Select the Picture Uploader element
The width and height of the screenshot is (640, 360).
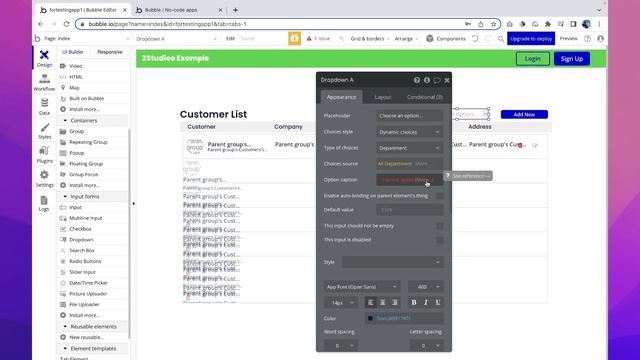click(x=88, y=293)
